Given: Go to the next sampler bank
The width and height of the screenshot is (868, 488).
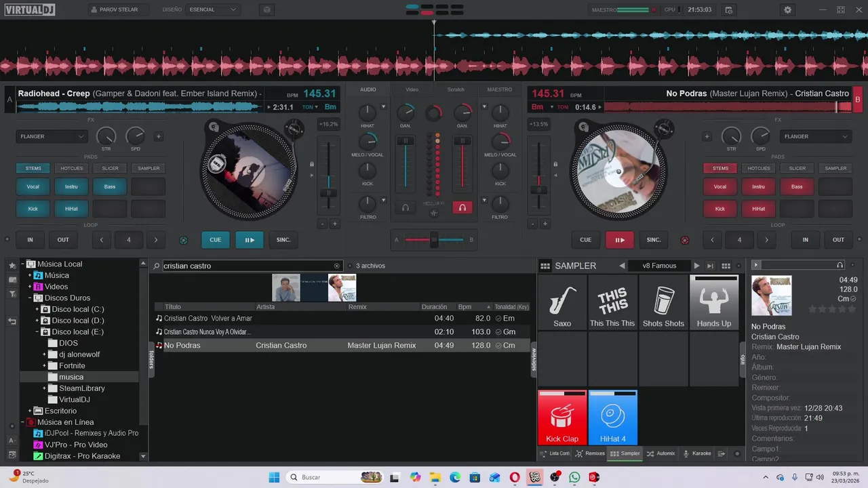Looking at the screenshot, I should [x=696, y=266].
